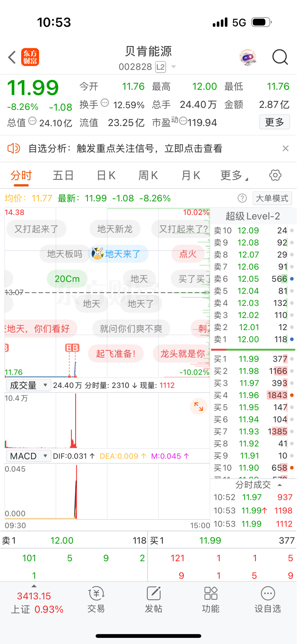Tap the 设自选 watchlist icon
This screenshot has height=644, width=297.
coord(268,600)
